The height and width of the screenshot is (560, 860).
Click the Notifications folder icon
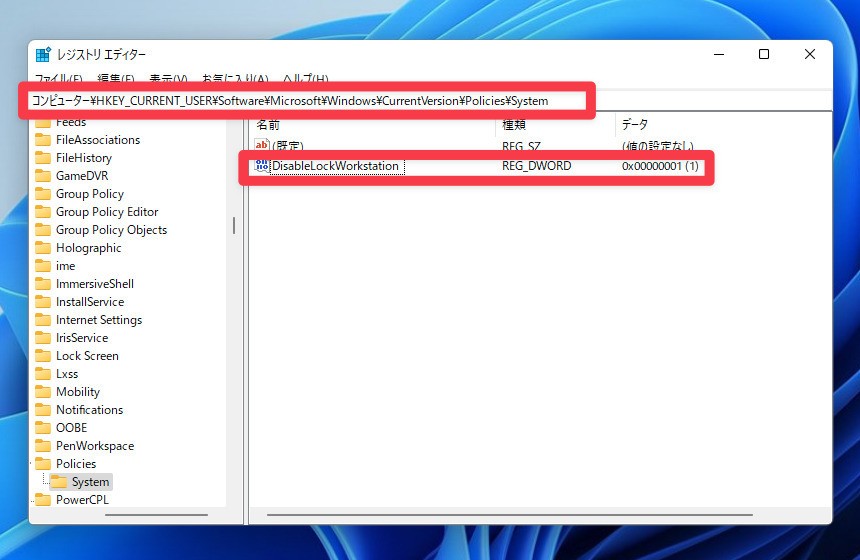coord(43,410)
